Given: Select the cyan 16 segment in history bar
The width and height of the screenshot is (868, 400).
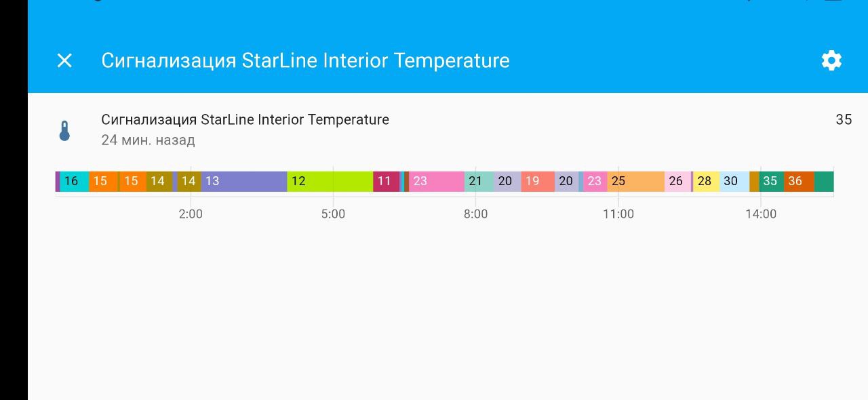Looking at the screenshot, I should [73, 181].
